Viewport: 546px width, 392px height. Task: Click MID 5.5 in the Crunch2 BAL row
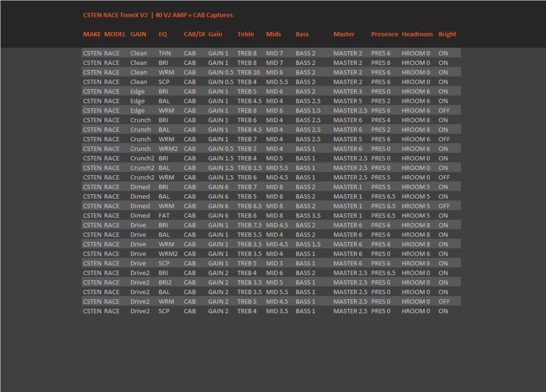(277, 168)
